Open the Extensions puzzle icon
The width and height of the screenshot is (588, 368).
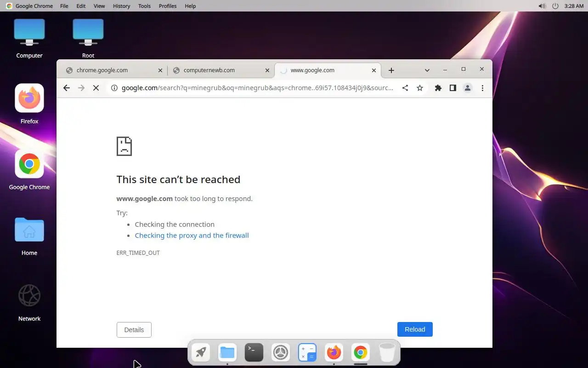tap(438, 88)
